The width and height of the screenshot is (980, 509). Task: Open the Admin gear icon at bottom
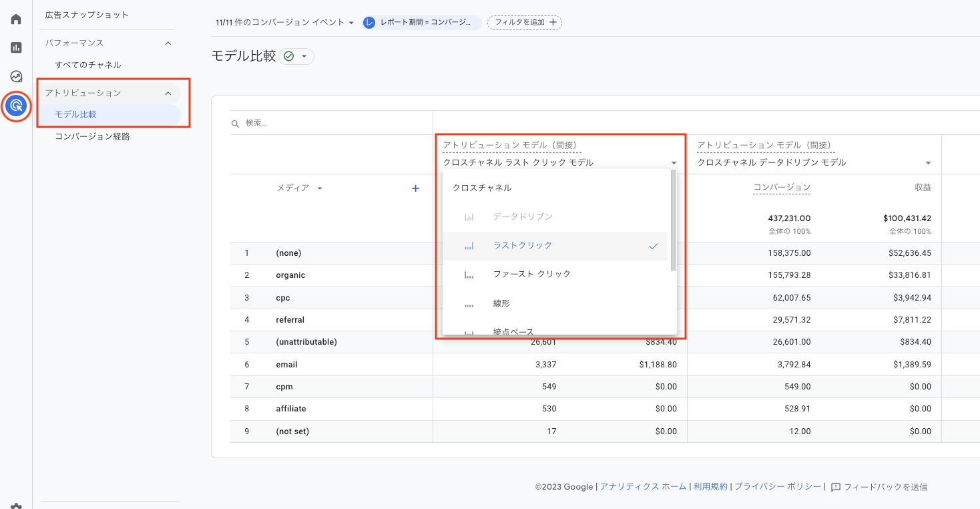pyautogui.click(x=16, y=506)
